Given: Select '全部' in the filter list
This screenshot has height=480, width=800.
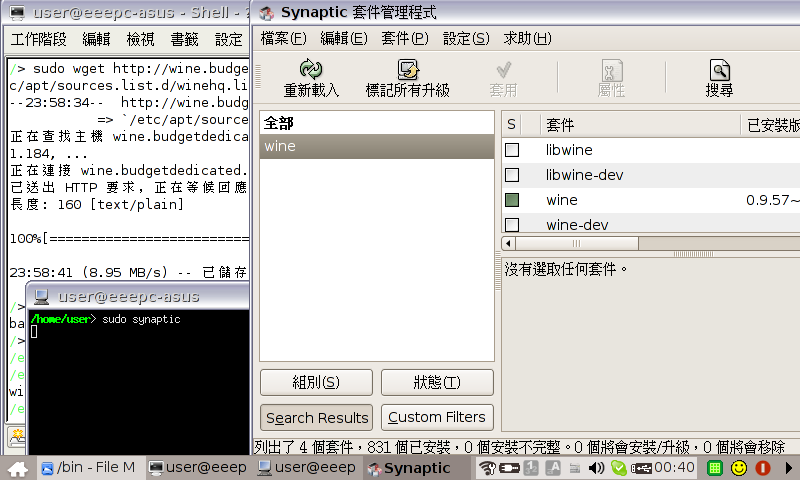Looking at the screenshot, I should pos(377,123).
